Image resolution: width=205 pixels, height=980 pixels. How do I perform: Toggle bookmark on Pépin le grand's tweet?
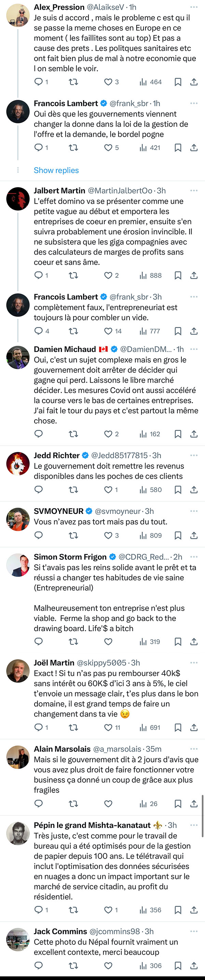pos(178,910)
